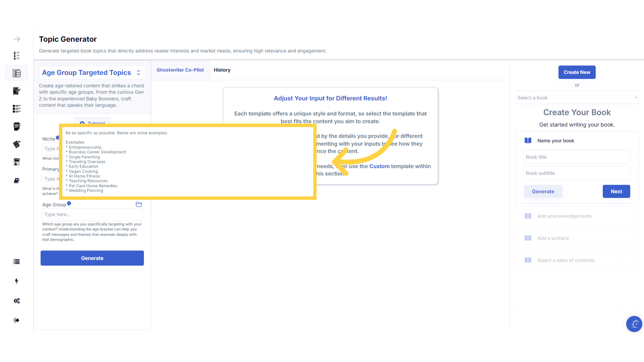
Task: Click the bulleted list sidebar icon
Action: [x=17, y=262]
